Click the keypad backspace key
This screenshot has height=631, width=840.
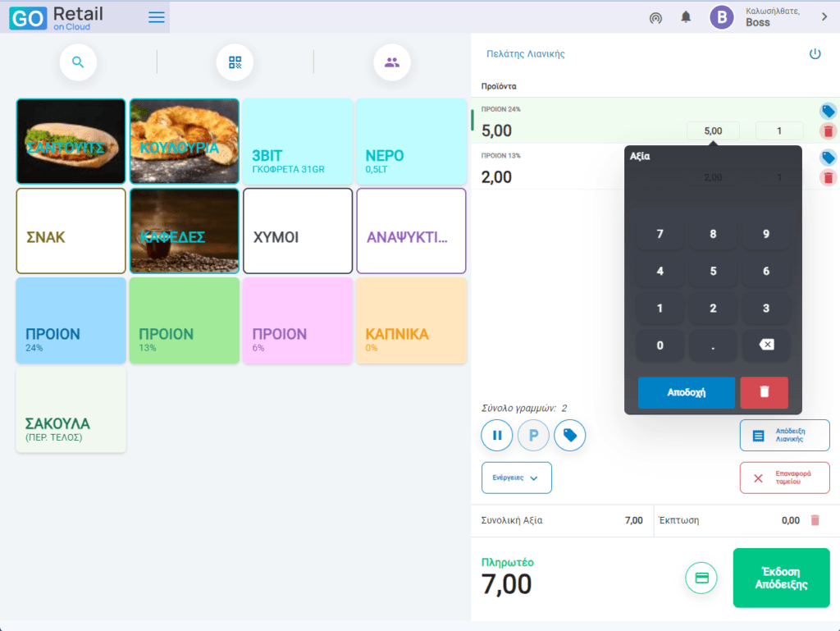766,345
